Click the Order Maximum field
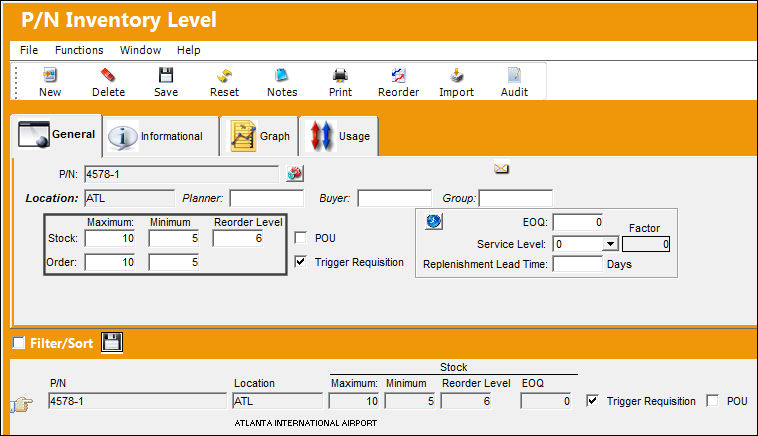 click(x=110, y=262)
